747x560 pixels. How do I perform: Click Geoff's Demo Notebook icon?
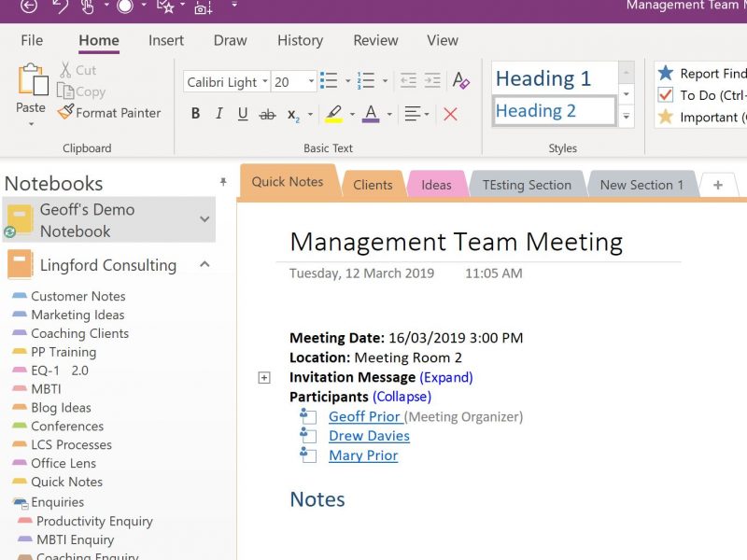pos(20,219)
